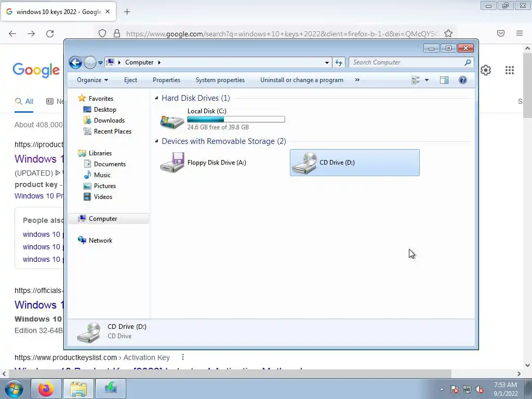Open Downloads in navigation pane

[109, 121]
